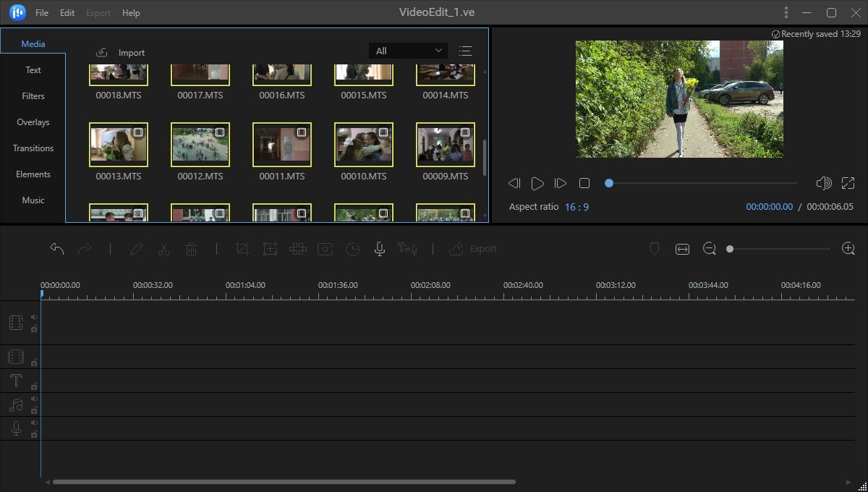This screenshot has height=492, width=868.
Task: Click the Crop tool icon
Action: 242,249
